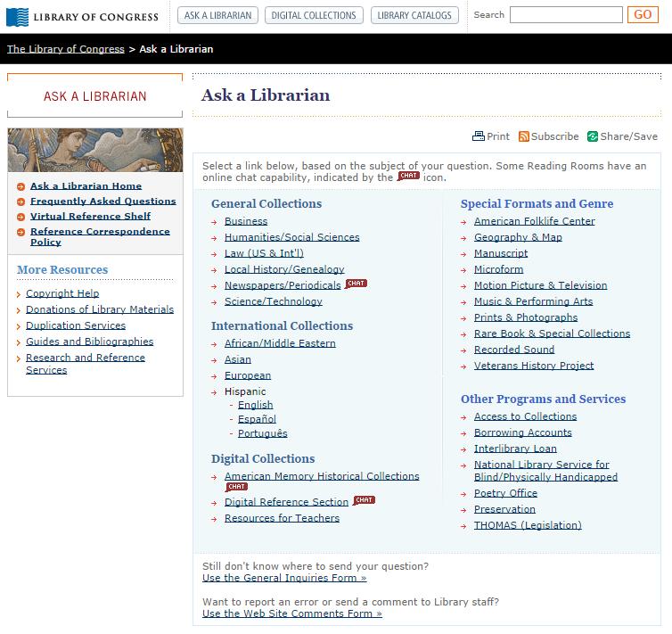Open Access to Collections link
Screen dimensions: 672x634
click(x=525, y=416)
